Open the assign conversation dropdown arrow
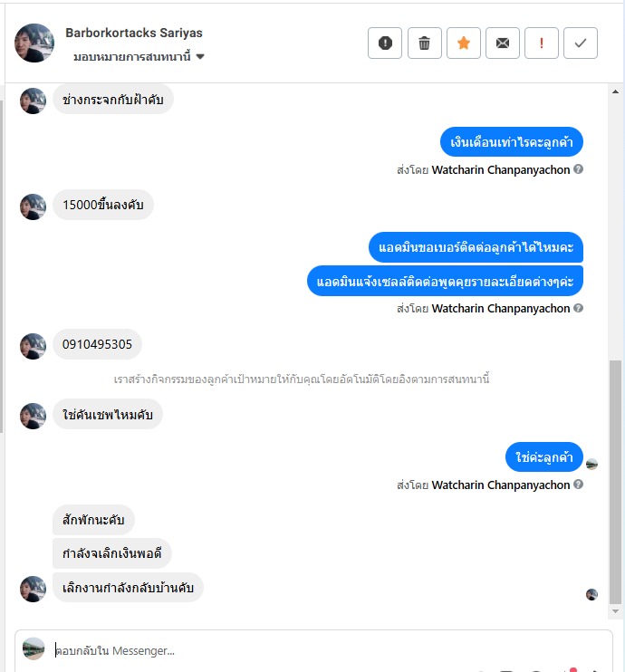Image resolution: width=625 pixels, height=672 pixels. click(200, 56)
